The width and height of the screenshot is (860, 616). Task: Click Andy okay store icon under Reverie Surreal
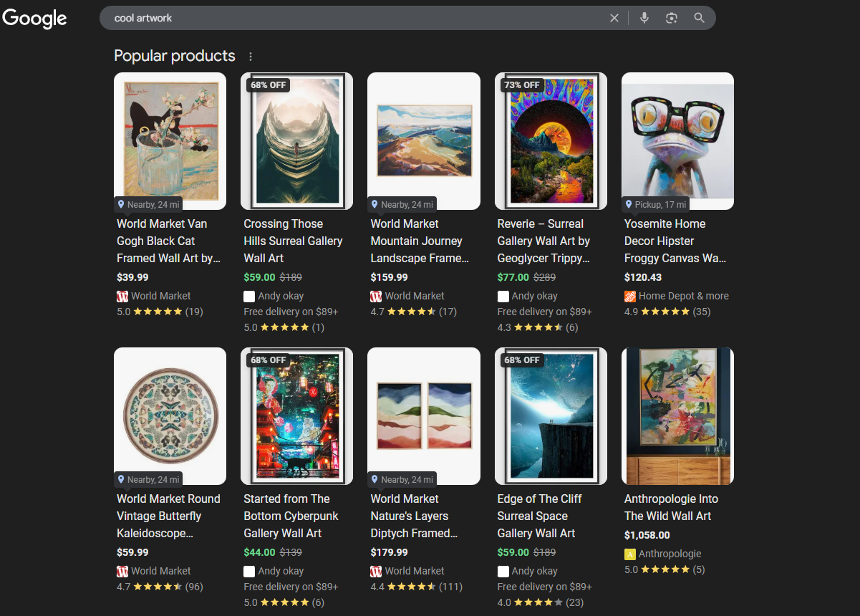(503, 296)
